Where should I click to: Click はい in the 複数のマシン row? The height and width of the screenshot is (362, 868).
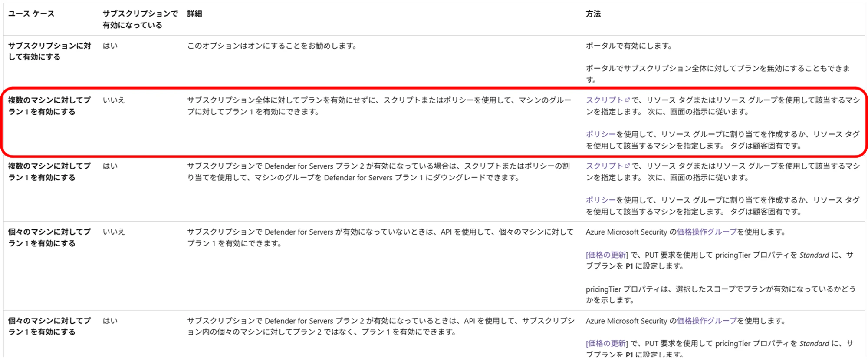(x=110, y=166)
